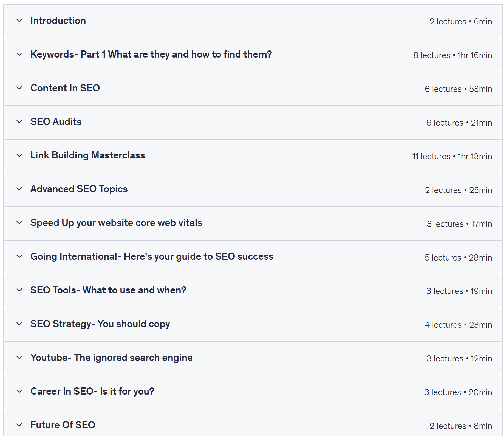Click the Introduction section title
504x436 pixels.
(58, 21)
